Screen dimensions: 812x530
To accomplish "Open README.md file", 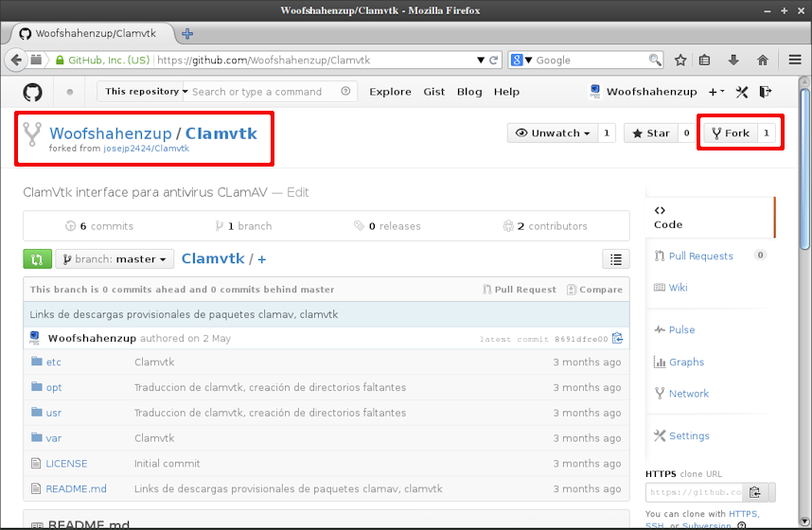I will [76, 488].
